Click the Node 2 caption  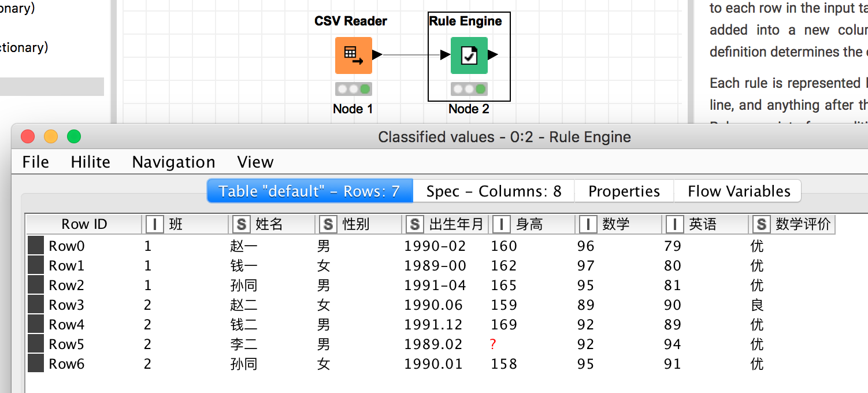coord(469,109)
